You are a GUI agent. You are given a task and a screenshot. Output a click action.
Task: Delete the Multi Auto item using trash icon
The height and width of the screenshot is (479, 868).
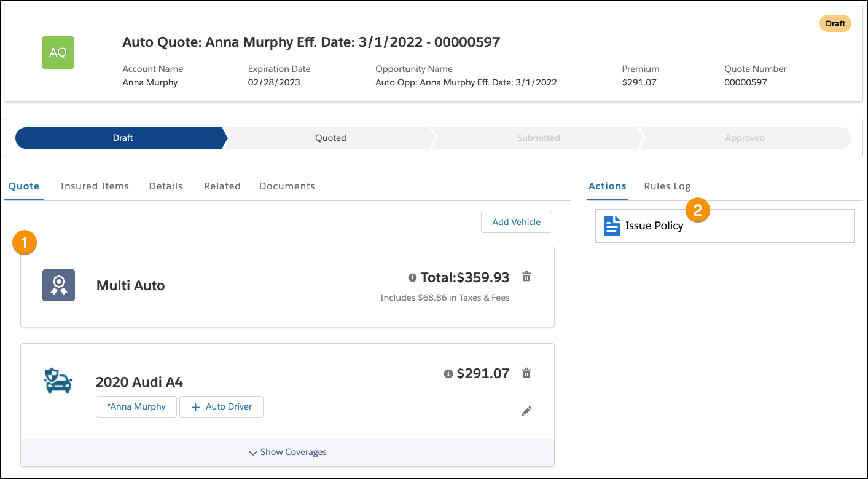pos(526,277)
